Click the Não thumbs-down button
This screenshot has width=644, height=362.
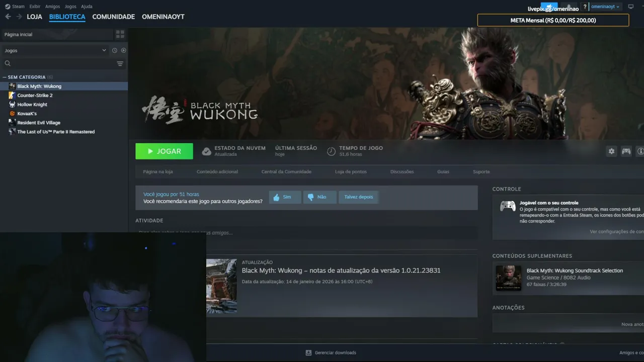[320, 197]
